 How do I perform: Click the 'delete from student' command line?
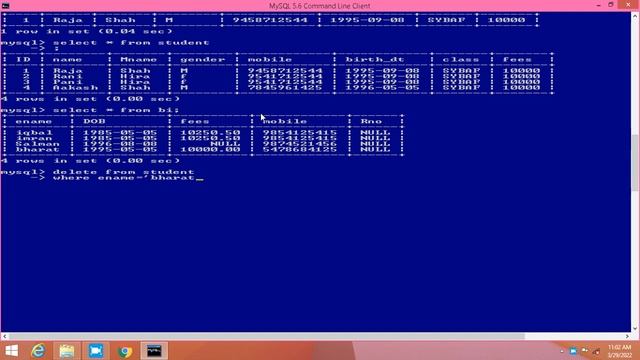(x=124, y=172)
